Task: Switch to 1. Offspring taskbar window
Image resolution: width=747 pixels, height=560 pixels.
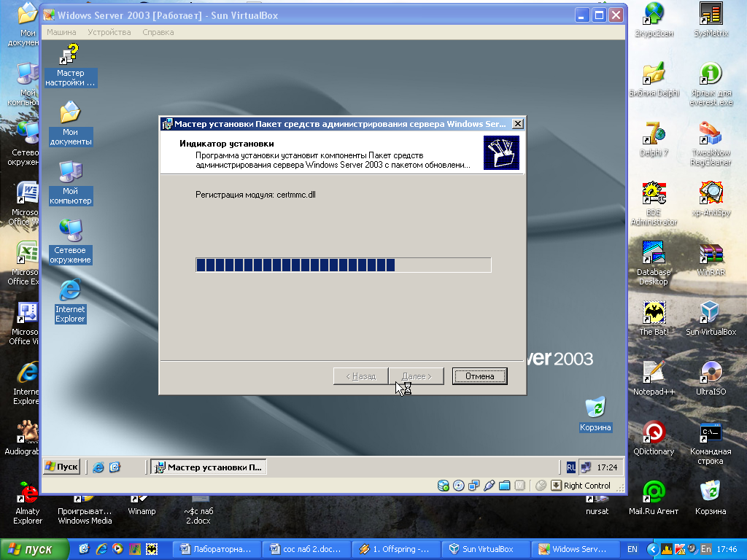Action: coord(396,549)
